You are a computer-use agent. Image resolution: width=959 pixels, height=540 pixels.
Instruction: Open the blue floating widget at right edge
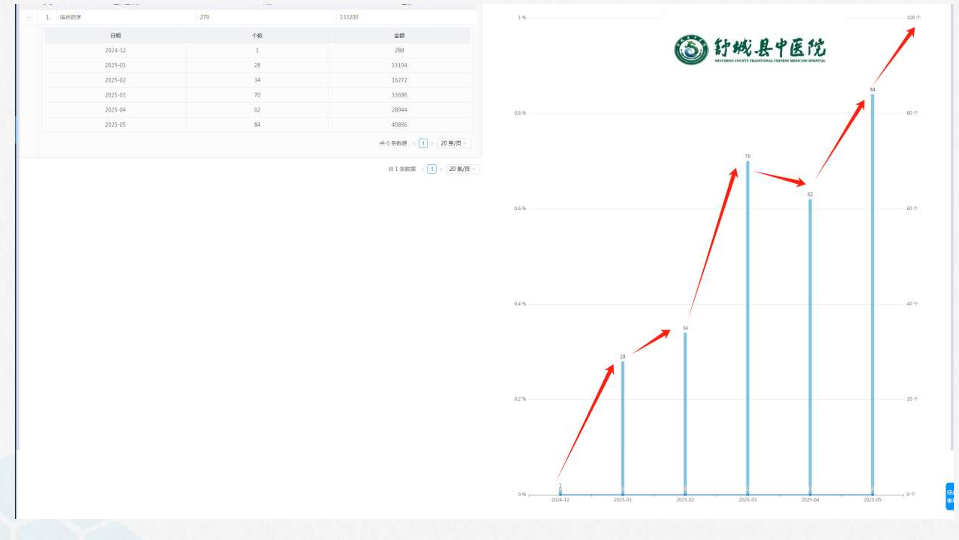(x=951, y=496)
